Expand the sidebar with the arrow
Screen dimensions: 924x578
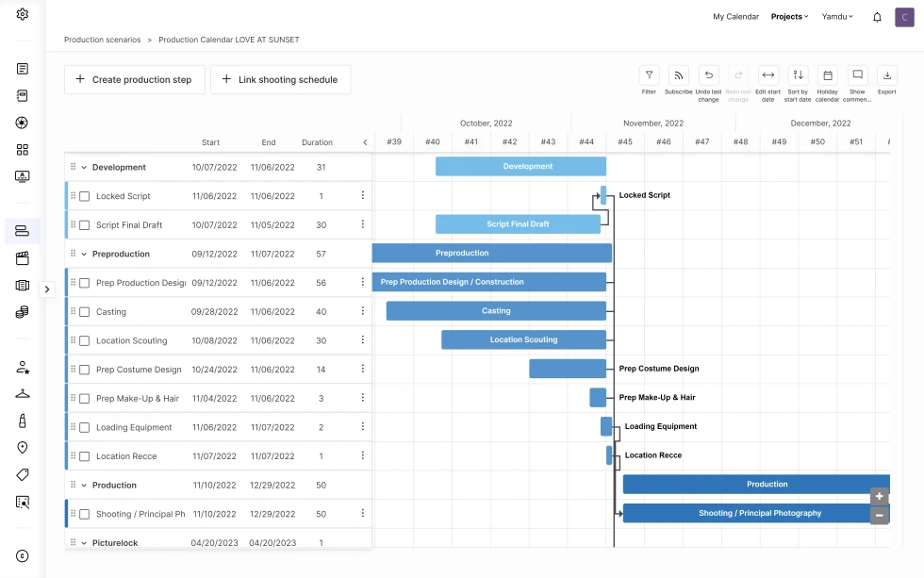[47, 289]
